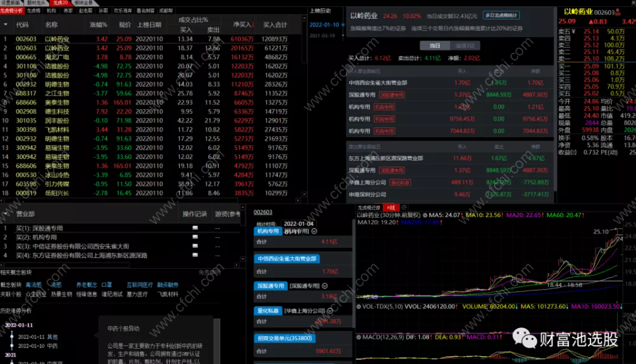
Task: Open the envelope record icon for 买(2): 机构专用
Action: 195,237
